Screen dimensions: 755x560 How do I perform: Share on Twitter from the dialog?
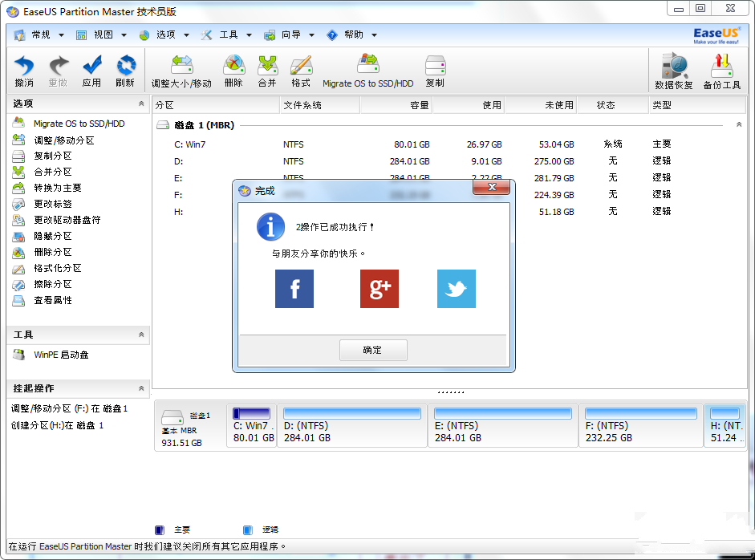click(457, 289)
